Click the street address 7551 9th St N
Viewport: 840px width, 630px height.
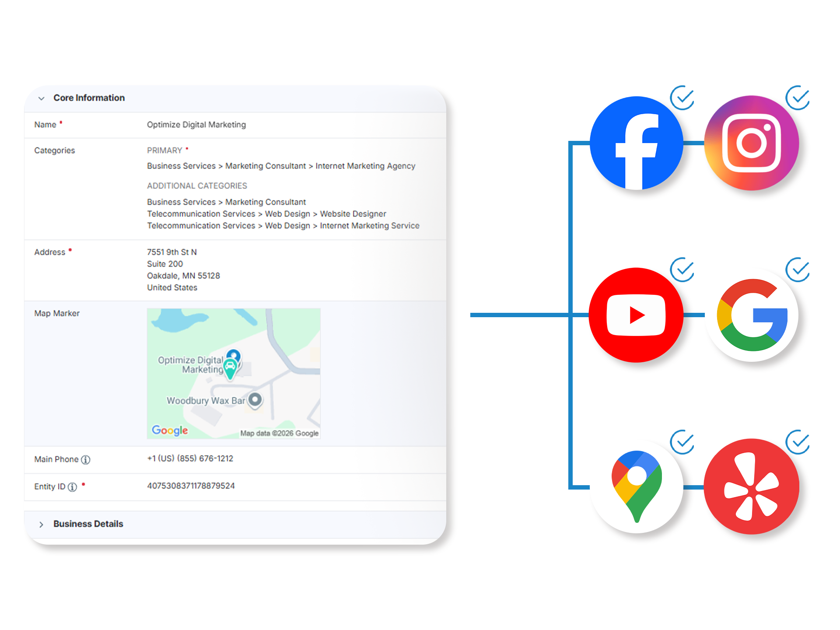click(172, 252)
